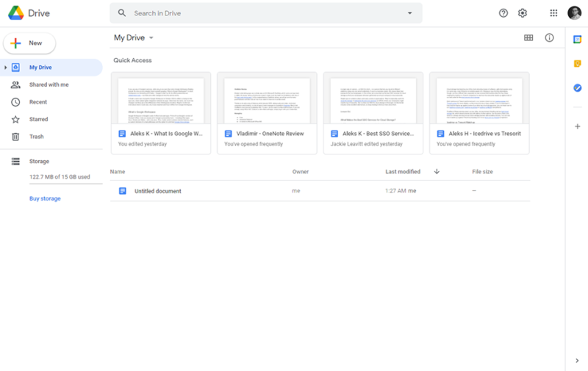This screenshot has height=371, width=588.
Task: Click the Buy storage link
Action: 45,198
